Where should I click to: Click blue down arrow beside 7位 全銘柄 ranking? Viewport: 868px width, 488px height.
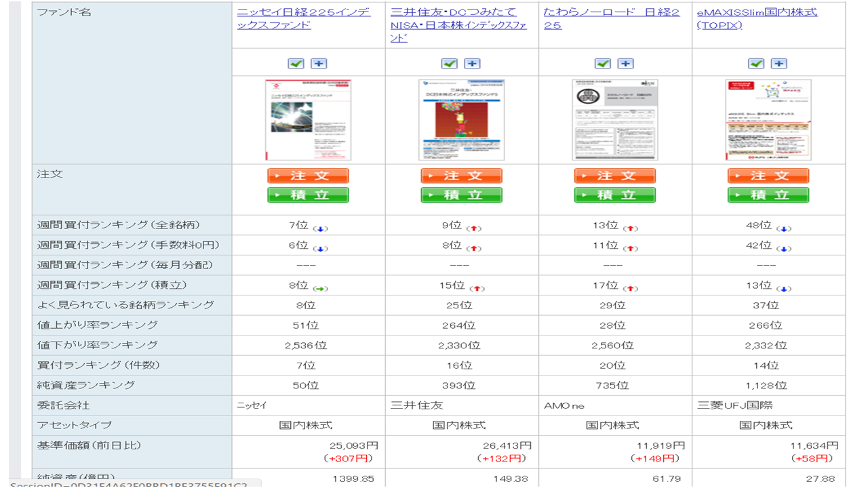coord(321,228)
